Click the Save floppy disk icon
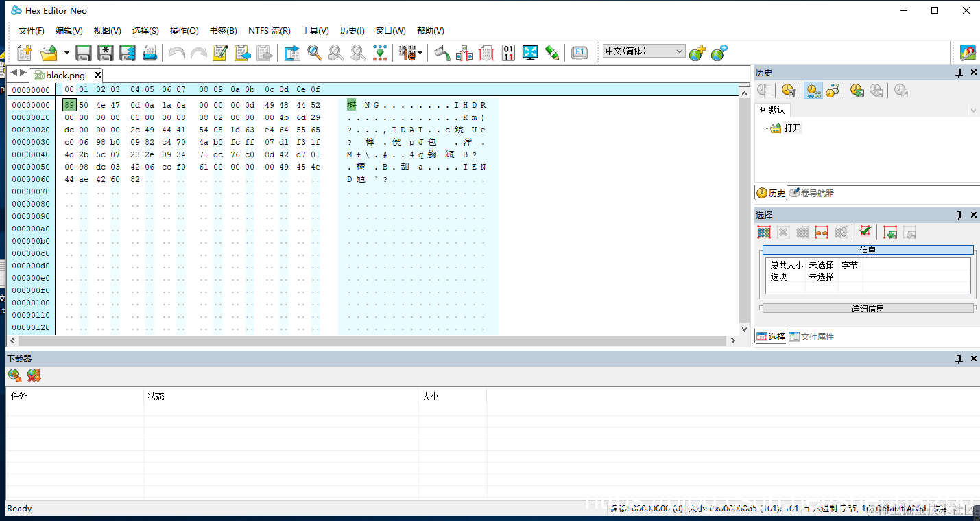The image size is (980, 521). coord(84,53)
